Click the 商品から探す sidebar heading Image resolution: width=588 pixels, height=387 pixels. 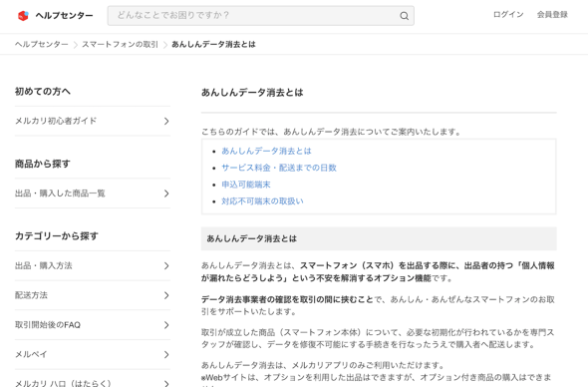pyautogui.click(x=43, y=164)
